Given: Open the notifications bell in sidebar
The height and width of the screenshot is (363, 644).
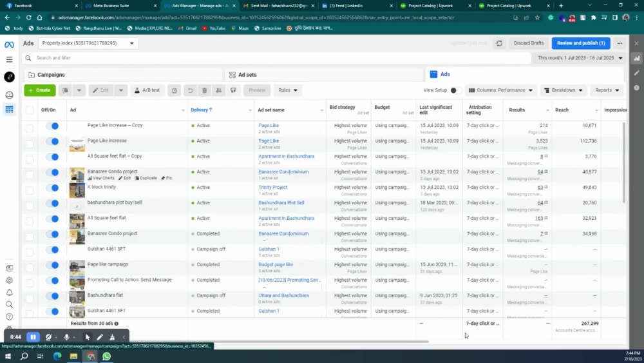Looking at the screenshot, I should tap(9, 292).
